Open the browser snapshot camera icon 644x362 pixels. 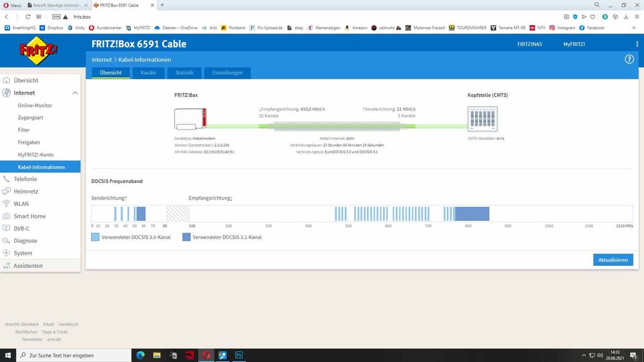pyautogui.click(x=567, y=17)
